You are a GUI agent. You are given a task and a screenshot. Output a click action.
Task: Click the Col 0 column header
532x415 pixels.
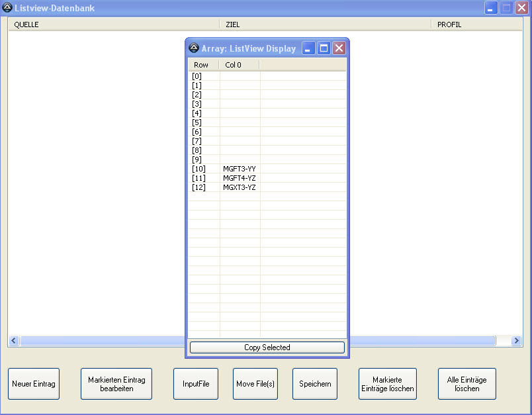click(239, 65)
